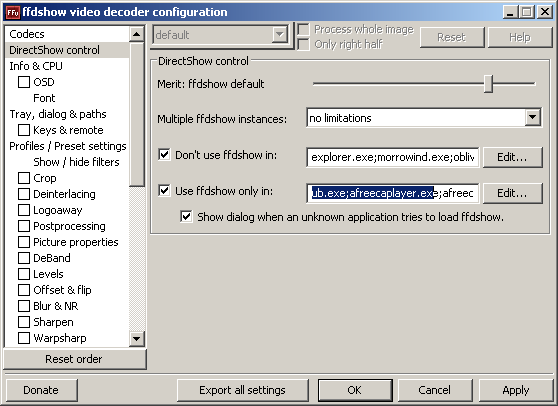Click the Reset order button
558x406 pixels.
point(74,359)
